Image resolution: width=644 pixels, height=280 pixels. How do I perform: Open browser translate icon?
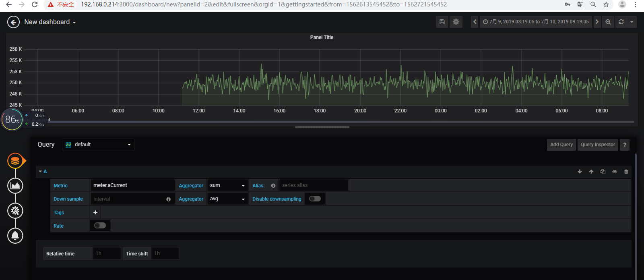click(x=580, y=4)
